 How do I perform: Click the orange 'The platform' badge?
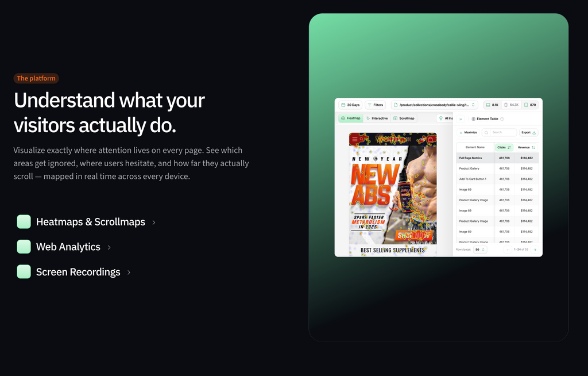point(36,78)
